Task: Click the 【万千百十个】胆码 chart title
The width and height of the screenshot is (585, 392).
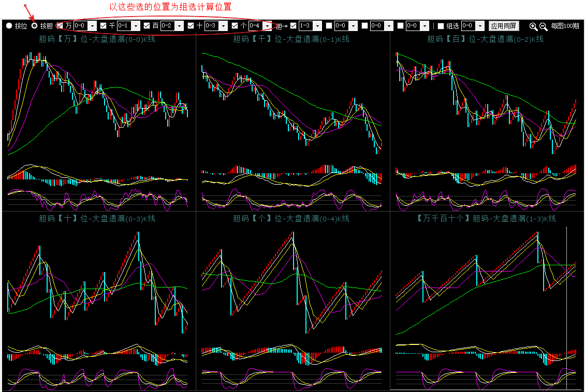Action: (x=486, y=219)
